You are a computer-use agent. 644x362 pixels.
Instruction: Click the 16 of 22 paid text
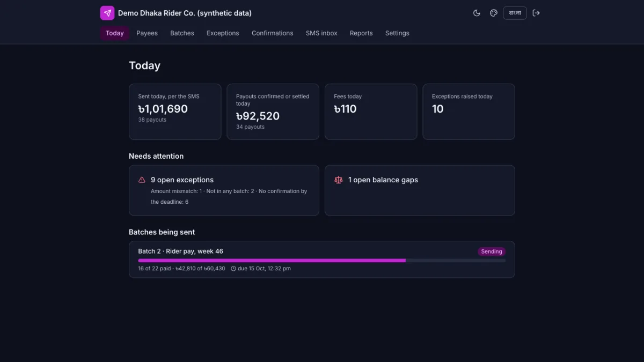tap(154, 269)
